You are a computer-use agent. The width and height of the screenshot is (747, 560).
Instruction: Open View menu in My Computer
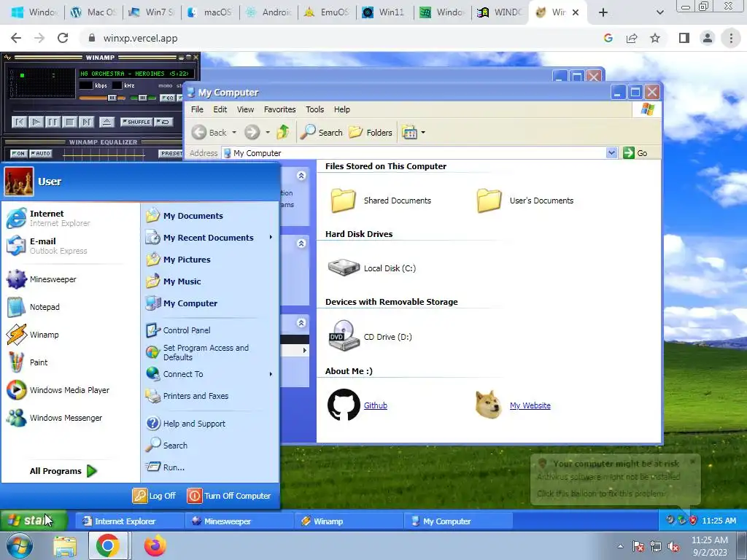(245, 109)
